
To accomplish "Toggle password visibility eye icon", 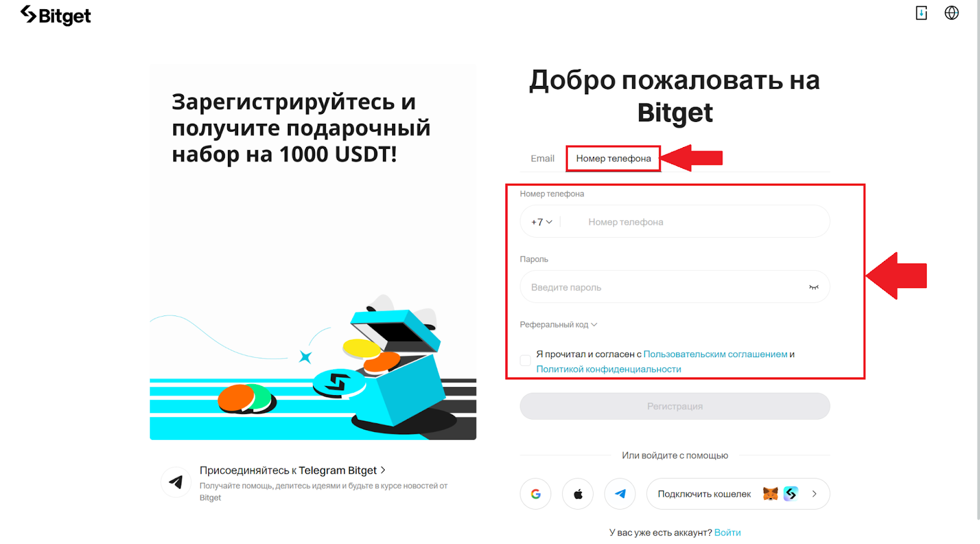I will [813, 287].
